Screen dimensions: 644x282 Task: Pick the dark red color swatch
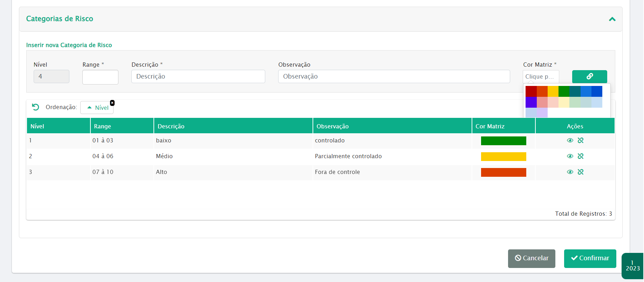[531, 91]
